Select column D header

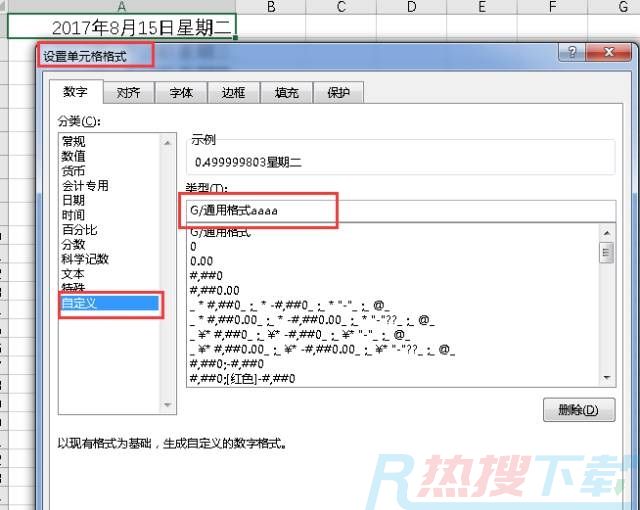[411, 7]
